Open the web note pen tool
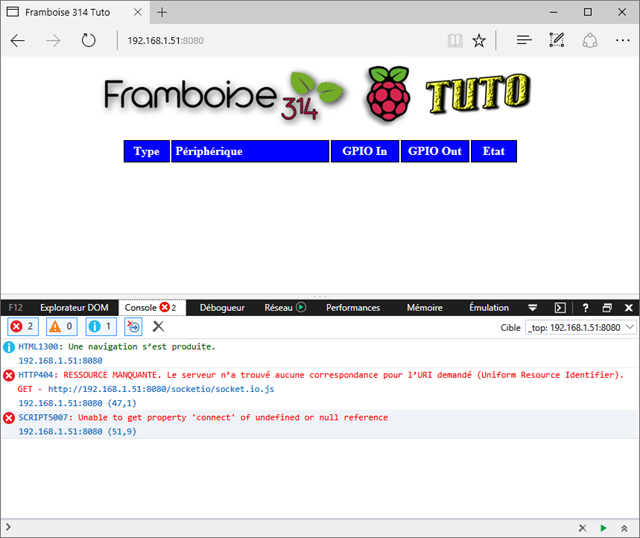640x538 pixels. (x=557, y=40)
